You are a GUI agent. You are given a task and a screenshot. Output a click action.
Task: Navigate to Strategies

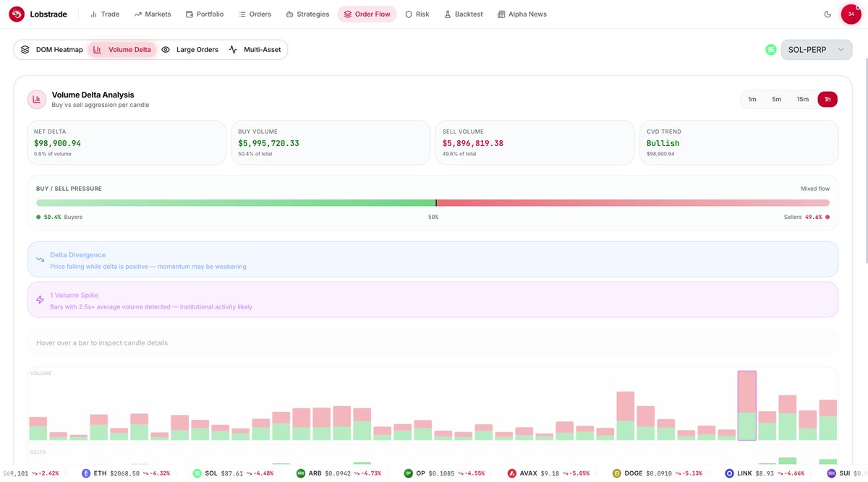click(307, 14)
